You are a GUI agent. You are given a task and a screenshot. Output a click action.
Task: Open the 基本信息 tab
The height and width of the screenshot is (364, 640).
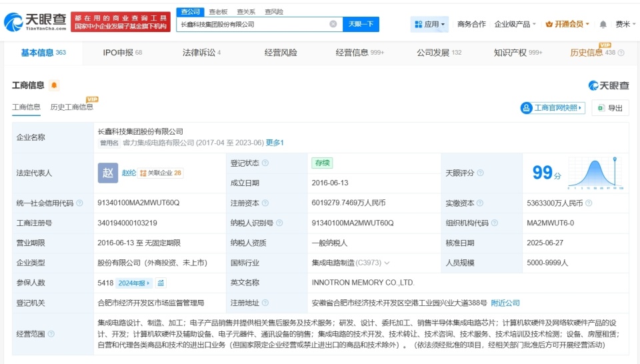pyautogui.click(x=43, y=53)
